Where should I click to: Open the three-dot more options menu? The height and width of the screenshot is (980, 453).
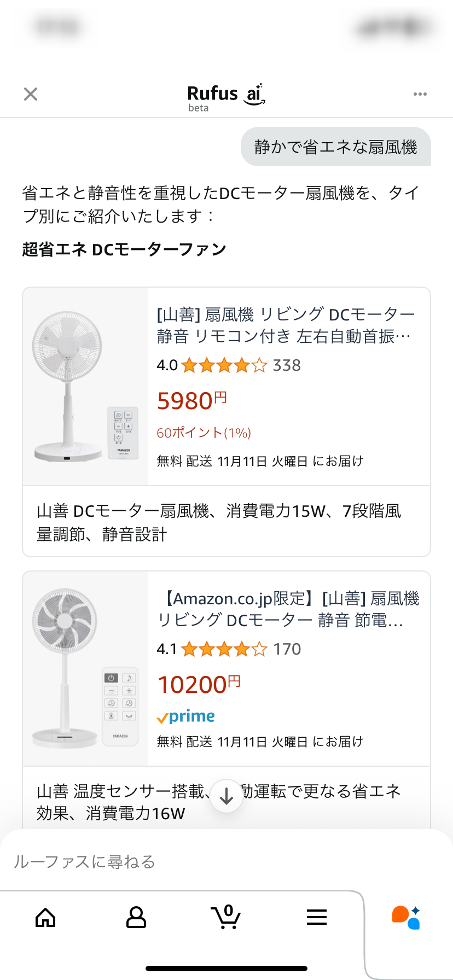point(420,94)
